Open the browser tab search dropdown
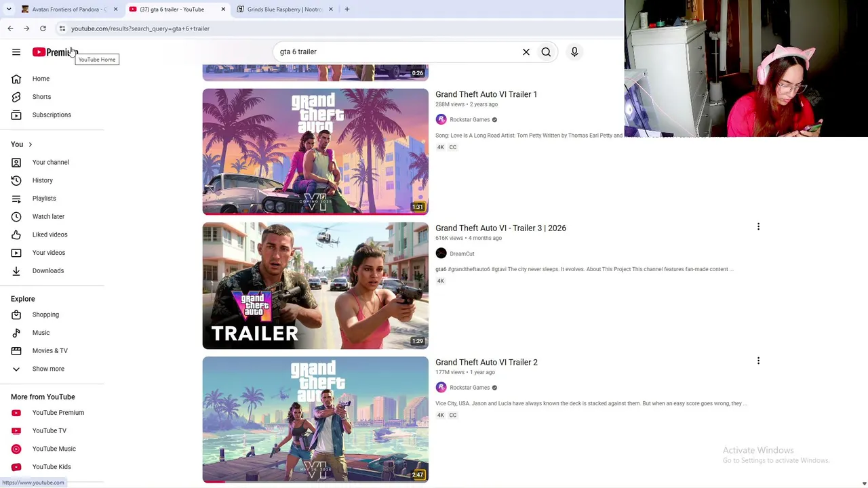This screenshot has width=868, height=488. (x=9, y=9)
